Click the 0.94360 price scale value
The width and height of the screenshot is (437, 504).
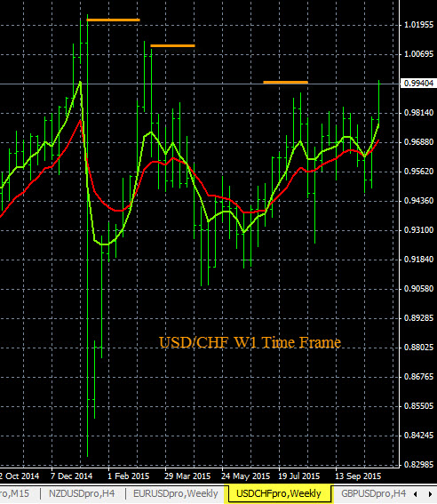point(418,201)
